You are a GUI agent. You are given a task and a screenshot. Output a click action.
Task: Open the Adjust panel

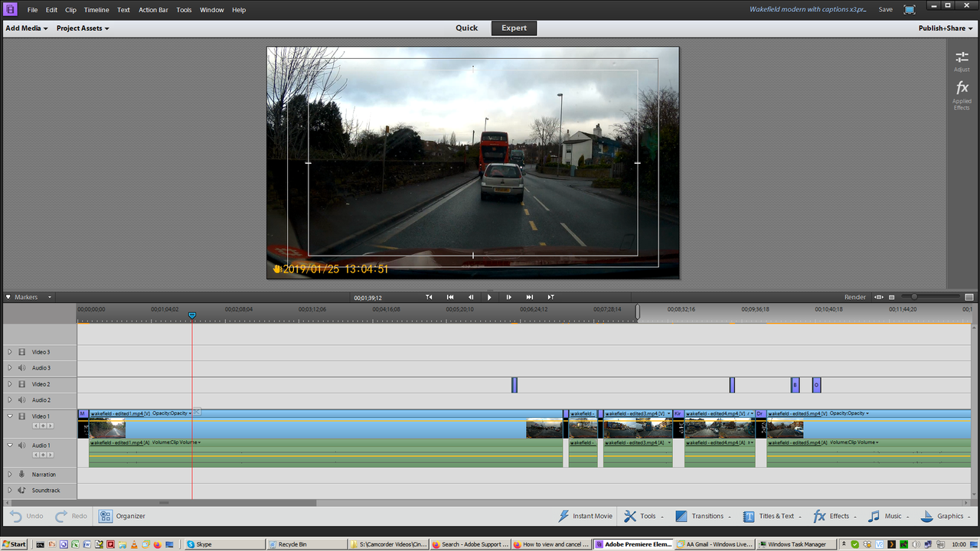962,61
